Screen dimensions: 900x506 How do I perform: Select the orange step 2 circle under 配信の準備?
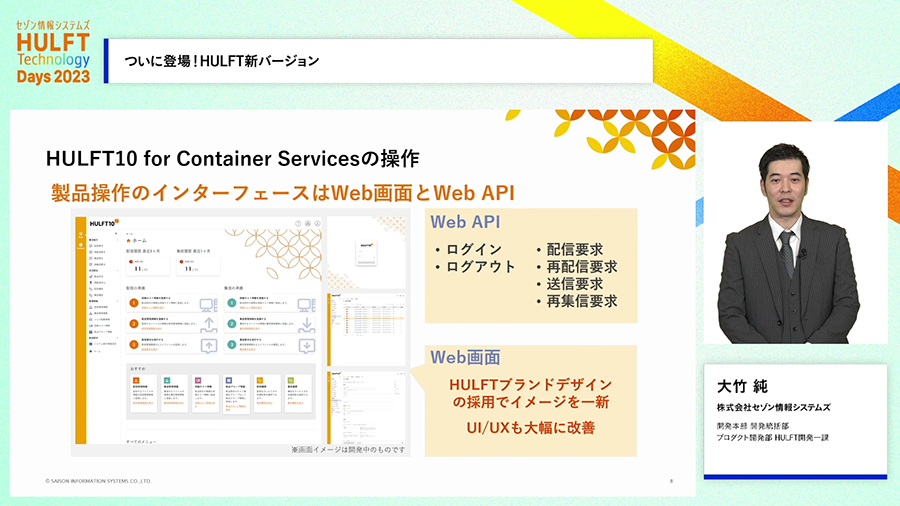133,323
